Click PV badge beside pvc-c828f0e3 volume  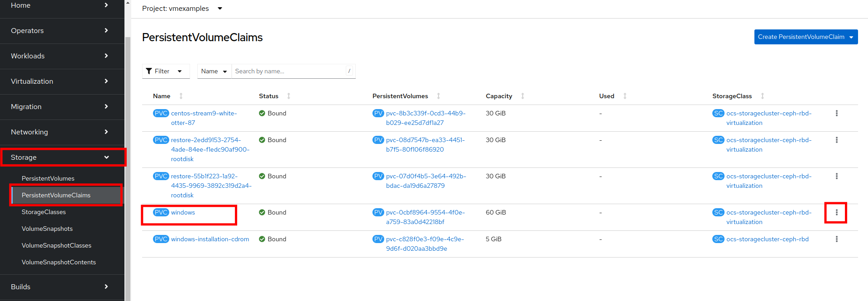coord(378,239)
